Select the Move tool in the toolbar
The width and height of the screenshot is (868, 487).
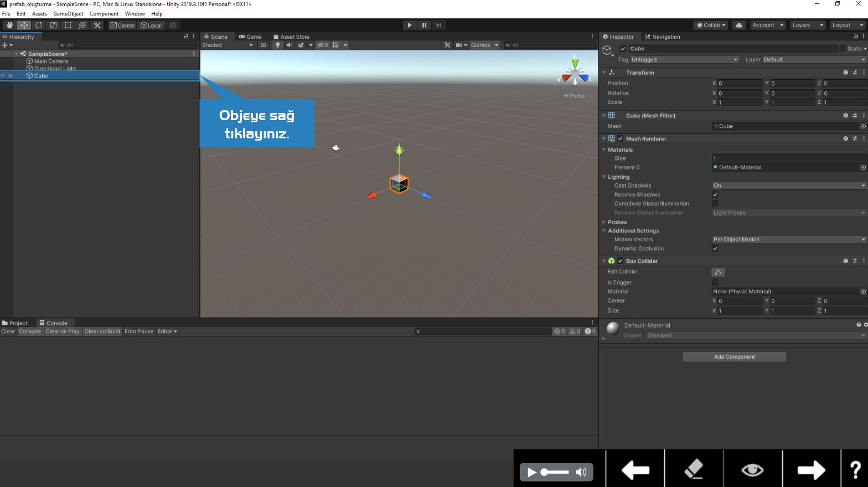(x=24, y=25)
